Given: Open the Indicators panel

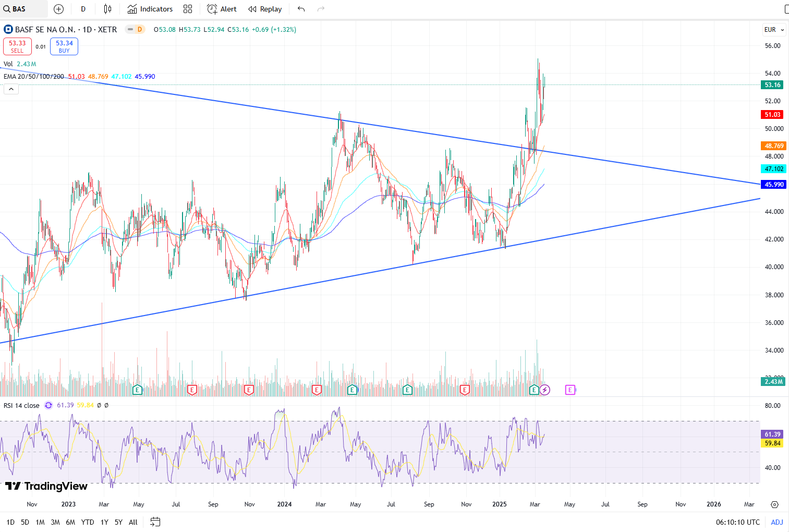Looking at the screenshot, I should tap(150, 9).
